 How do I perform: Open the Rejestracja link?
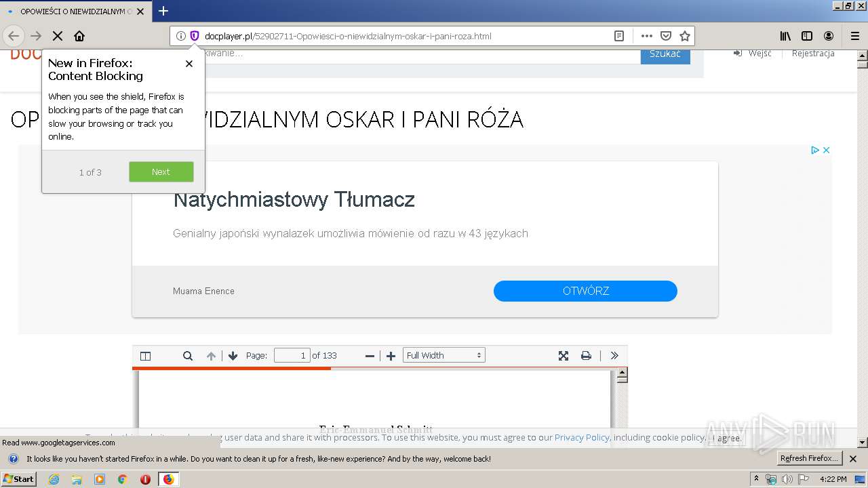coord(813,54)
